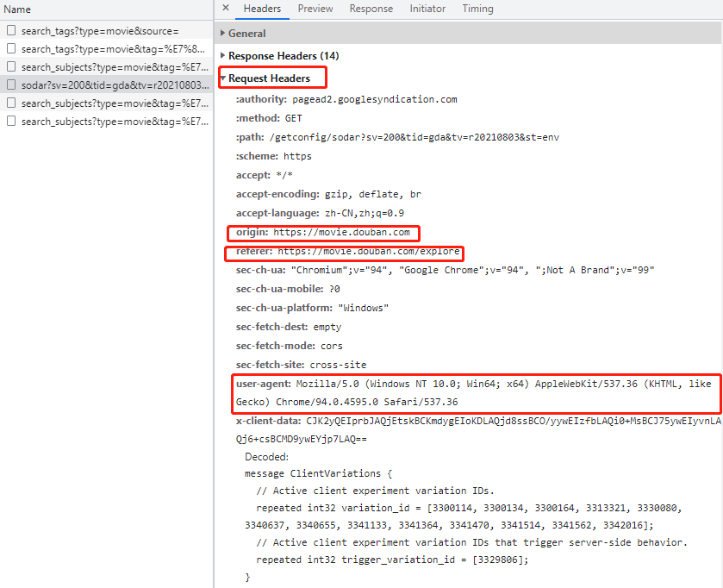Click the referer movie.douban.com/explore value
This screenshot has height=588, width=723.
(x=369, y=252)
